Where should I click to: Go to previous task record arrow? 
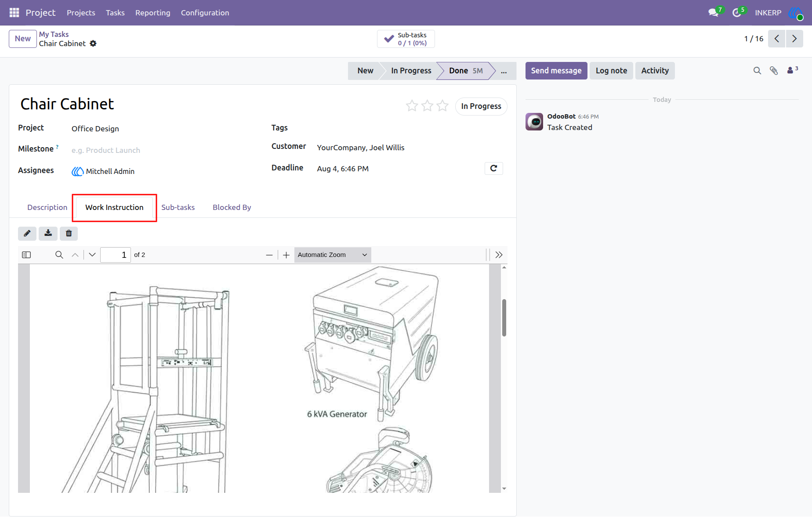[777, 39]
